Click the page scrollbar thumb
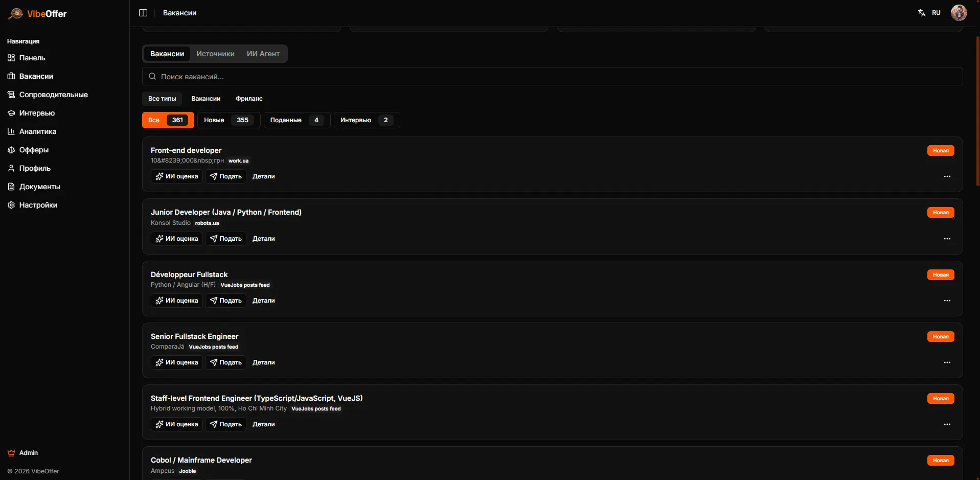980x480 pixels. click(x=977, y=110)
